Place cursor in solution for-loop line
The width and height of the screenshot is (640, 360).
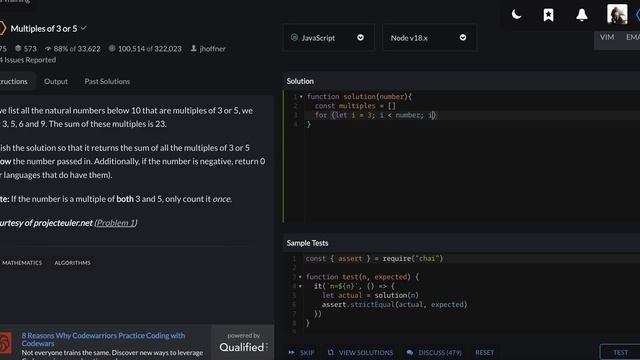375,115
